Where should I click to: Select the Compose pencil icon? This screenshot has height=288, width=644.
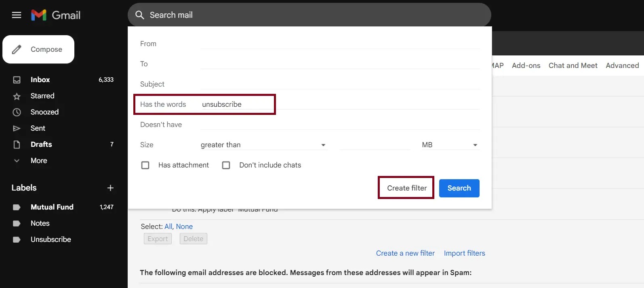pos(16,49)
